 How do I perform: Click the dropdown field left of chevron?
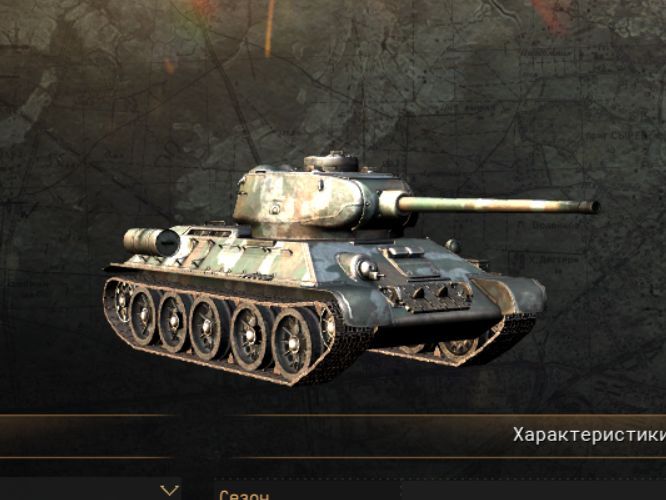[x=81, y=489]
